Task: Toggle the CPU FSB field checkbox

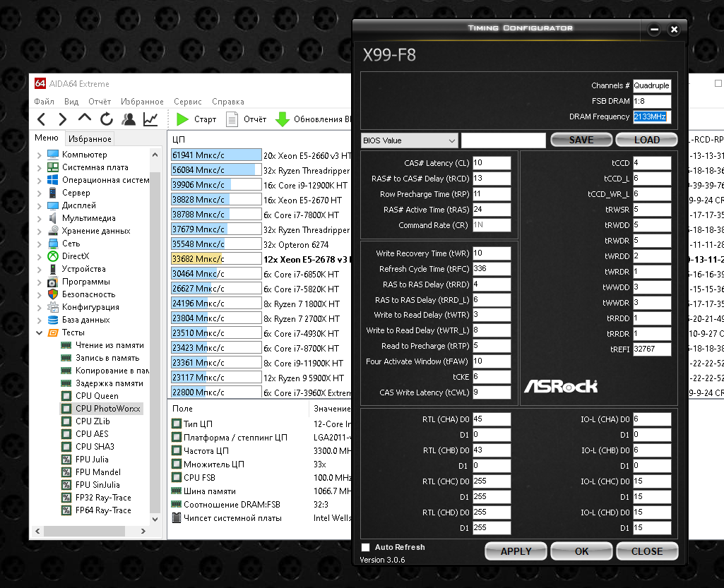Action: [177, 477]
